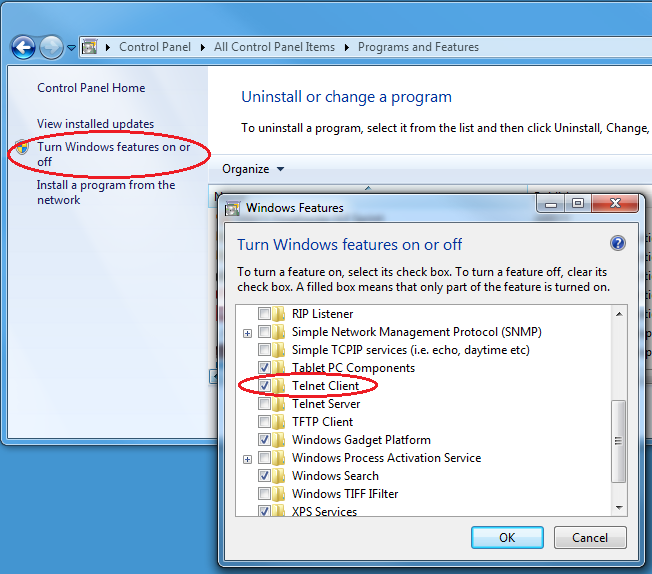Open the Organize dropdown menu
The height and width of the screenshot is (574, 652).
[x=253, y=169]
